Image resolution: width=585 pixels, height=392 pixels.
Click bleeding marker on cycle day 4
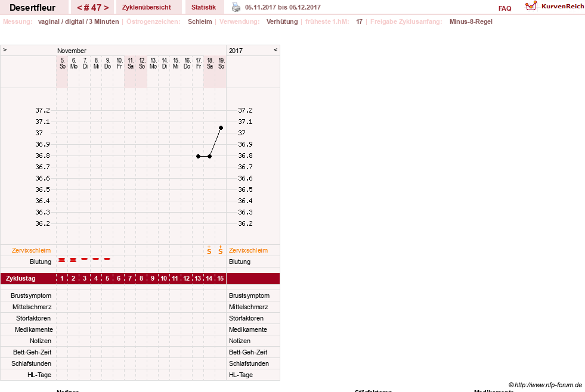pyautogui.click(x=96, y=259)
